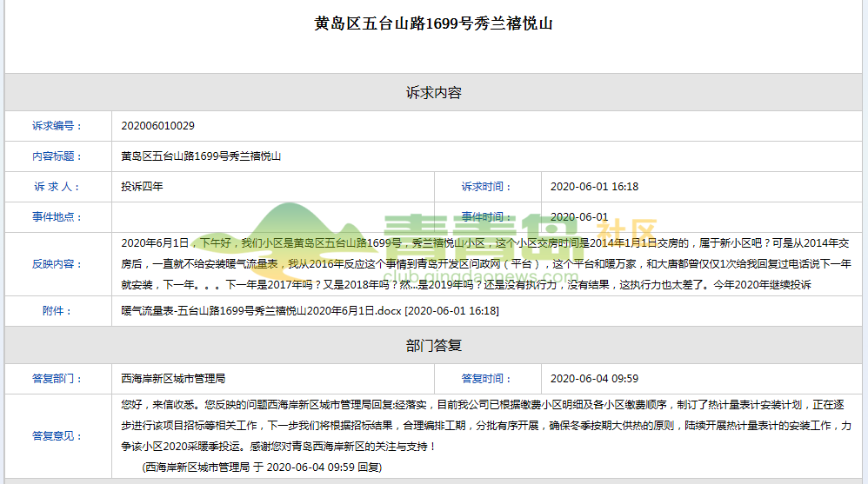Click the event date 2020-06-01

[x=579, y=217]
